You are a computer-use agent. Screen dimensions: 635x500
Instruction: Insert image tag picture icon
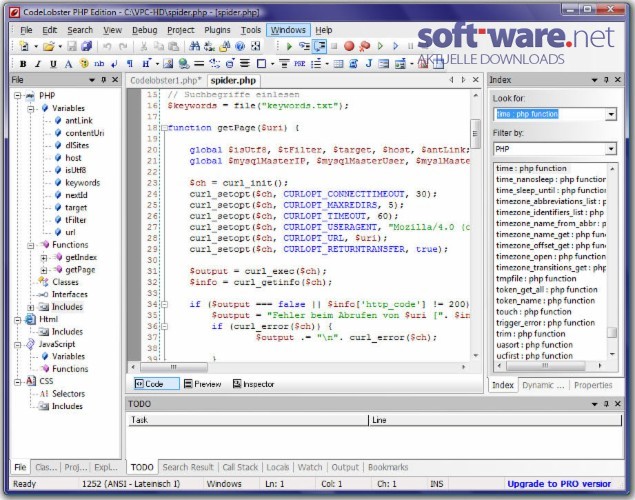(x=168, y=64)
